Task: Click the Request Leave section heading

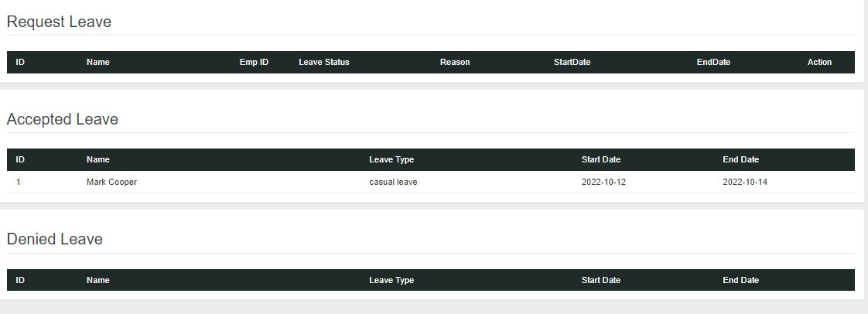Action: coord(59,22)
